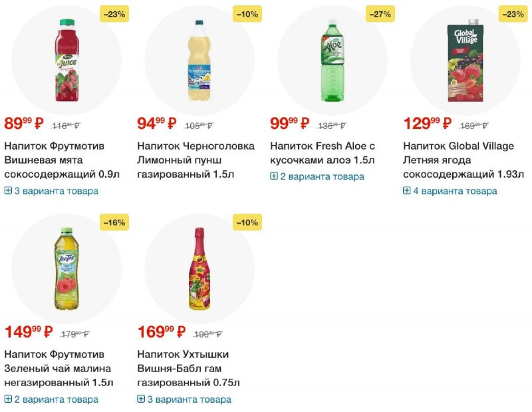Click the 129.99 ₽ price of Global Village
The width and height of the screenshot is (532, 412).
[428, 123]
